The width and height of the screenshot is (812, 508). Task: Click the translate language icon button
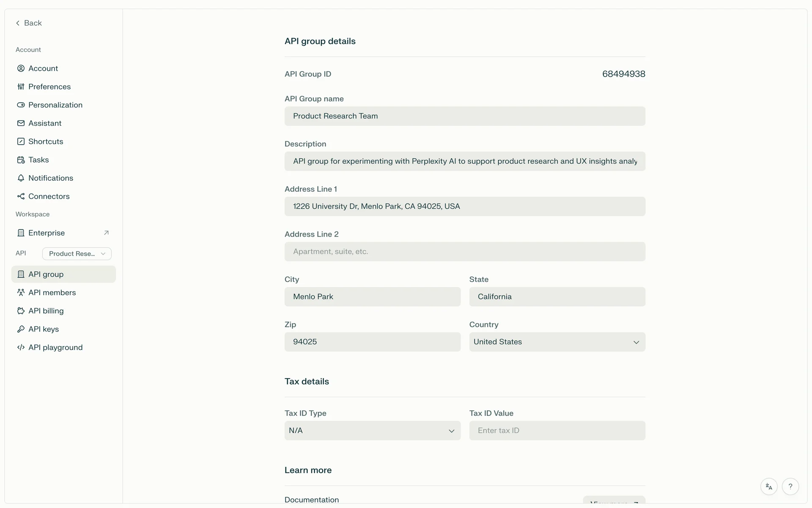click(x=769, y=486)
